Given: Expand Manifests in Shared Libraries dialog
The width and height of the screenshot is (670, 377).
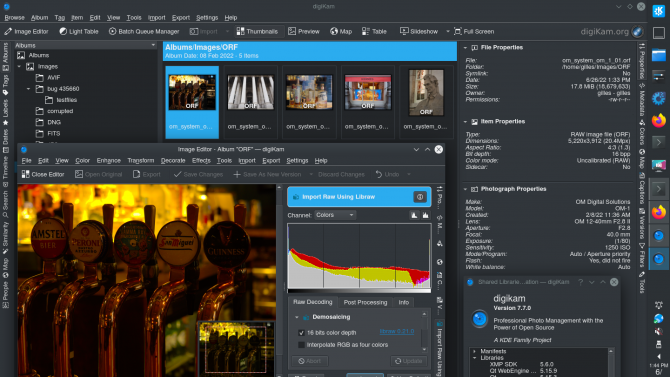Looking at the screenshot, I should 475,351.
